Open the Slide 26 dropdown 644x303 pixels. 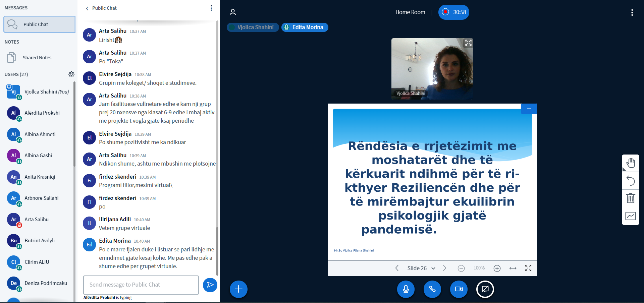[x=421, y=268]
